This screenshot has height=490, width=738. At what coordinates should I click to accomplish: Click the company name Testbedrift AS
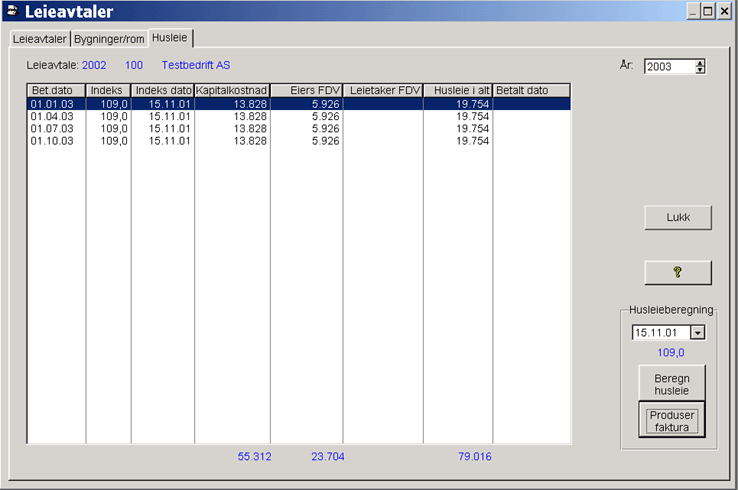click(x=196, y=65)
